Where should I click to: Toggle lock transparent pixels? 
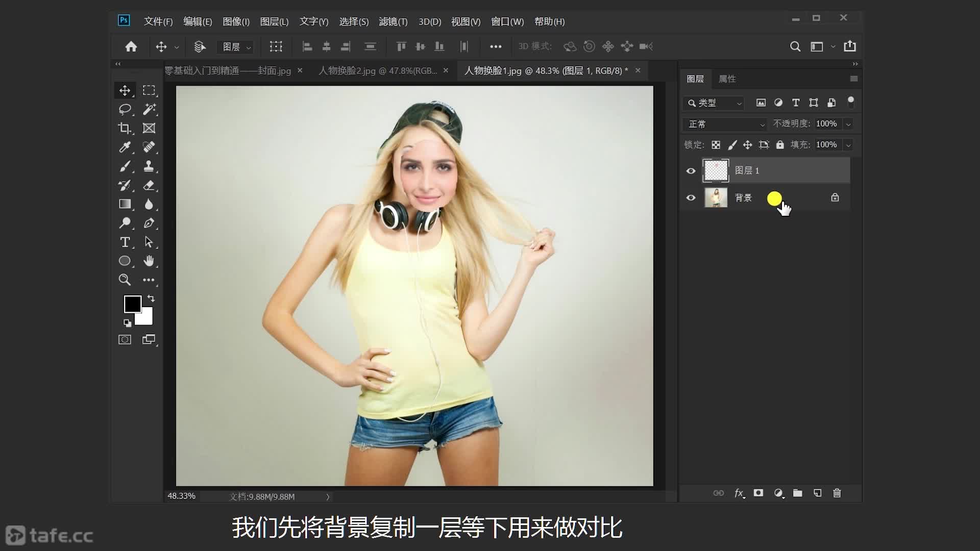click(x=716, y=145)
